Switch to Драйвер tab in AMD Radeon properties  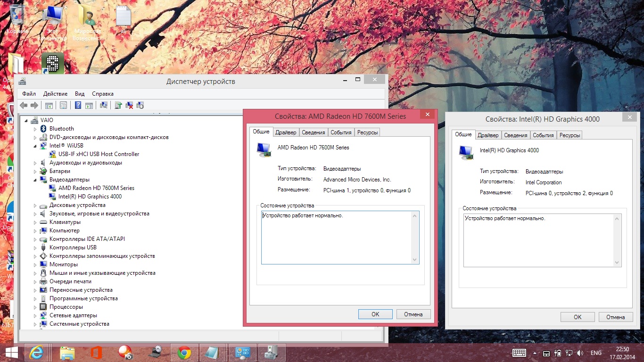coord(286,132)
